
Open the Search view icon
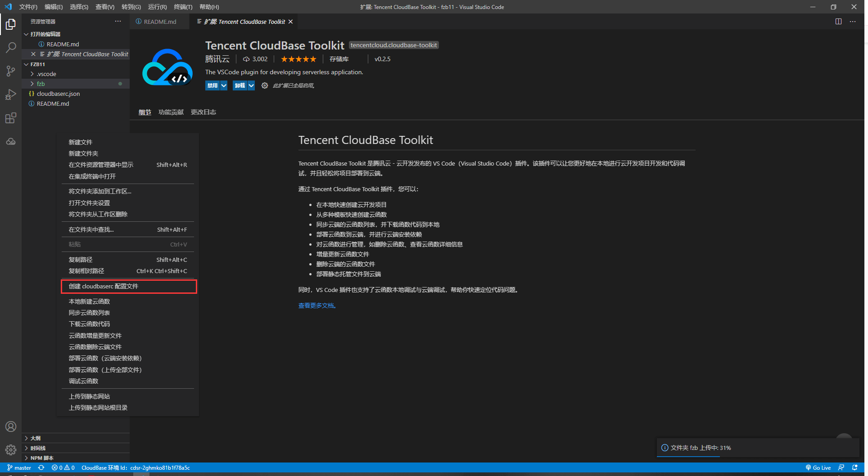[11, 48]
